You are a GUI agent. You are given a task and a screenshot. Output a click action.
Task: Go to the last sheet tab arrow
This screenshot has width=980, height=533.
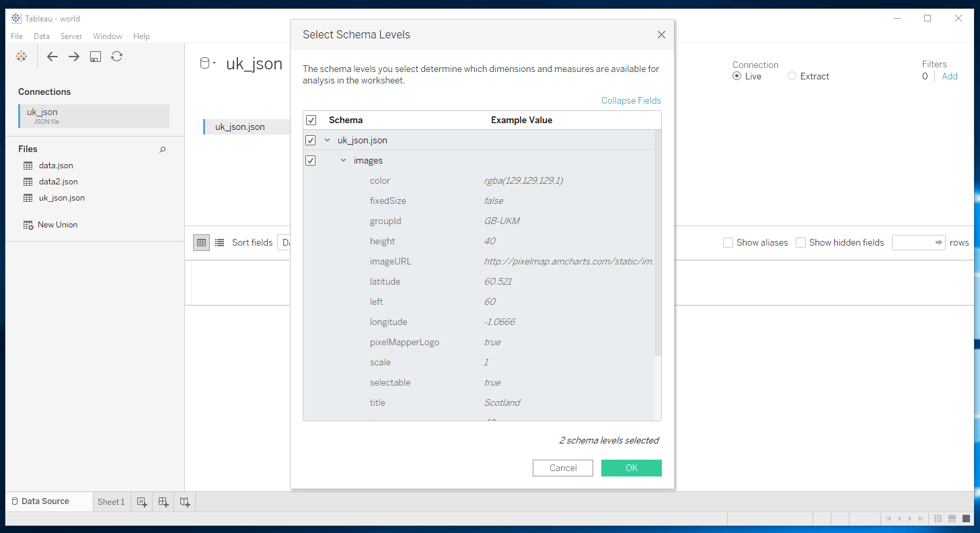[x=920, y=519]
